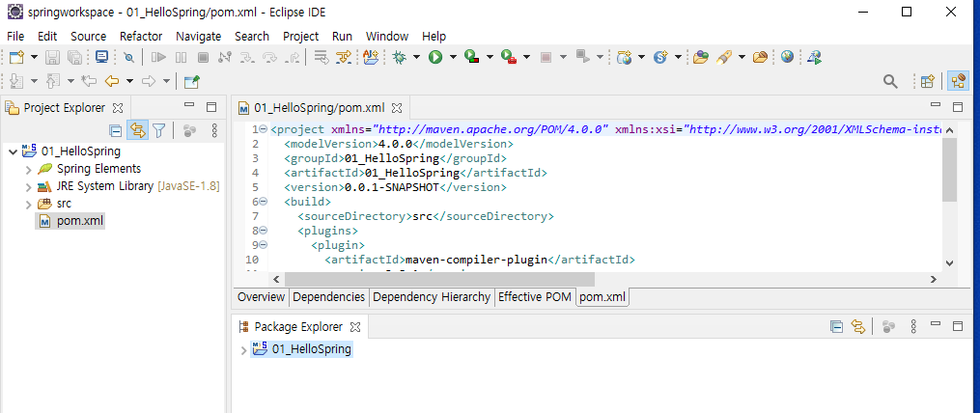The image size is (980, 413).
Task: Switch to the Dependencies editor tab
Action: point(328,297)
